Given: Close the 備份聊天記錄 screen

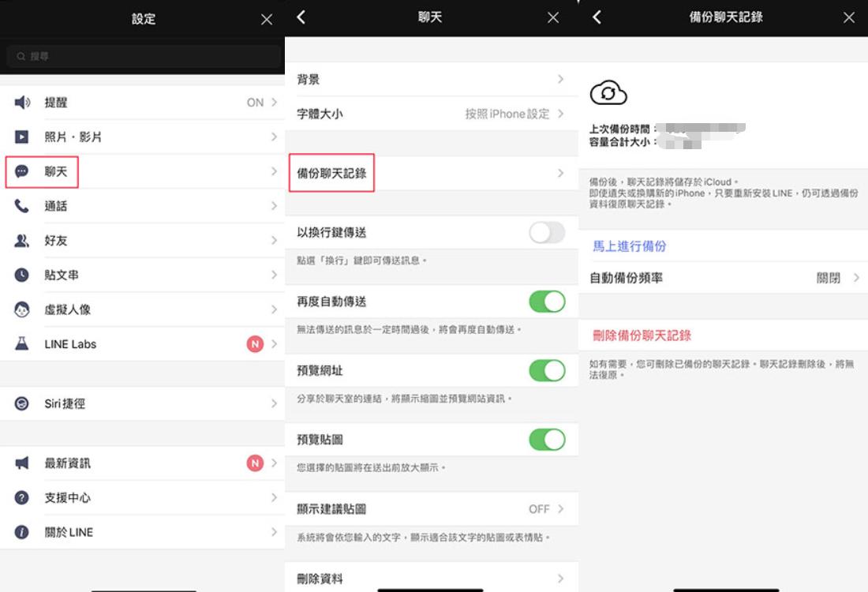Looking at the screenshot, I should [849, 17].
